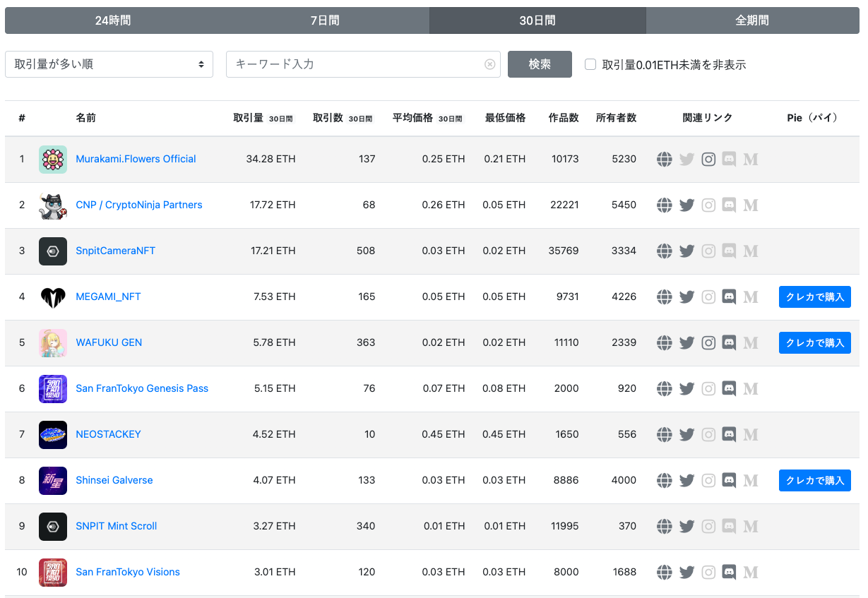This screenshot has width=868, height=598.
Task: Switch to the 全期間 tab
Action: point(752,20)
